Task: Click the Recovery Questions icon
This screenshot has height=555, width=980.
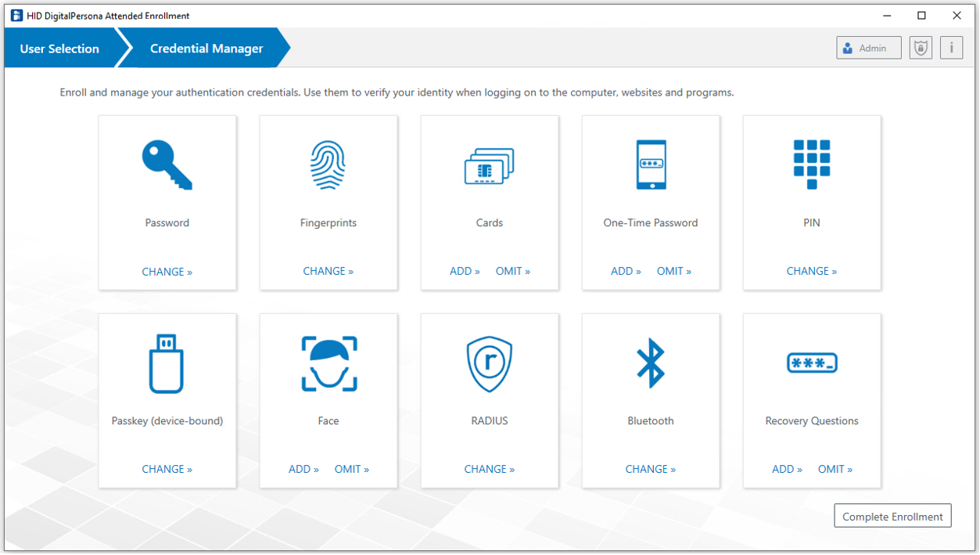Action: click(811, 363)
